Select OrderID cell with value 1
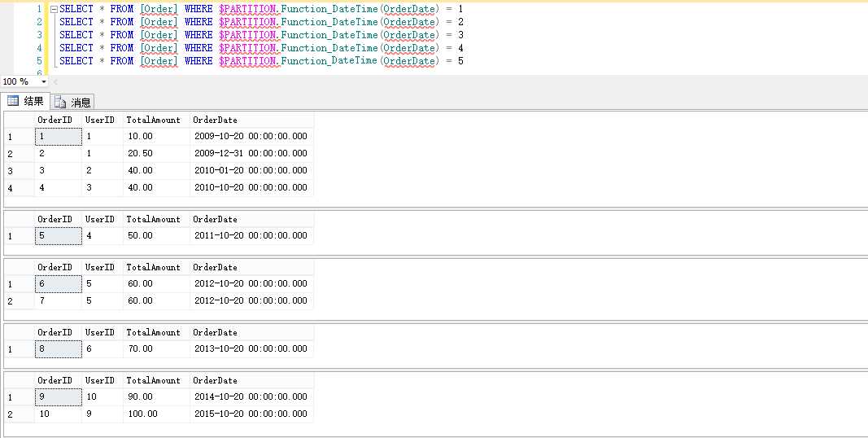868x438 pixels. tap(58, 136)
